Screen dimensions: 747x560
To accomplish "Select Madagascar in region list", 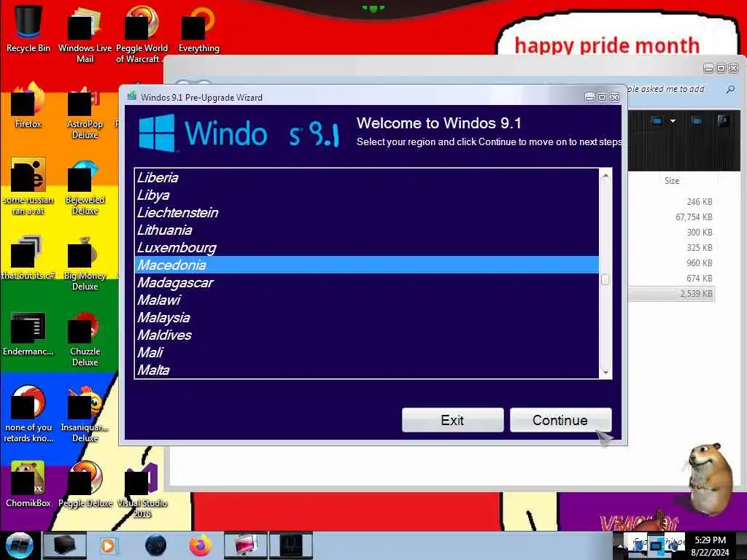I will [x=366, y=282].
